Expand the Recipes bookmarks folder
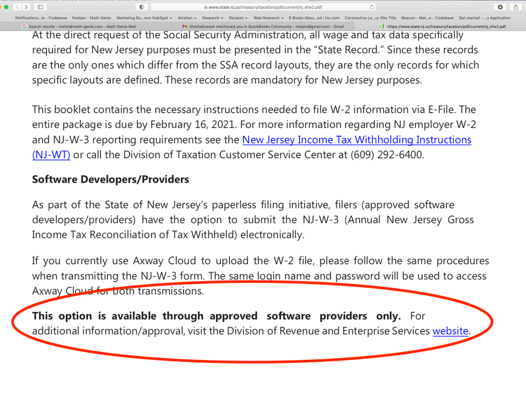This screenshot has height=420, width=526. coord(238,18)
